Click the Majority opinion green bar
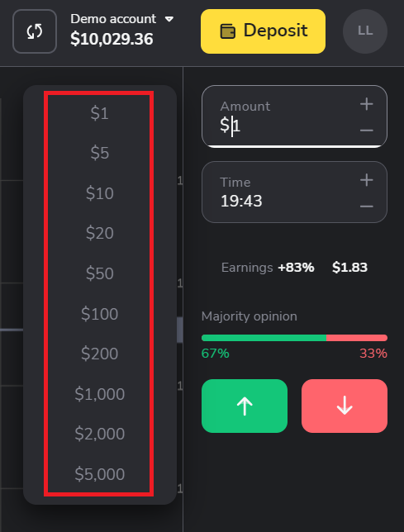Image resolution: width=404 pixels, height=532 pixels. coord(264,338)
